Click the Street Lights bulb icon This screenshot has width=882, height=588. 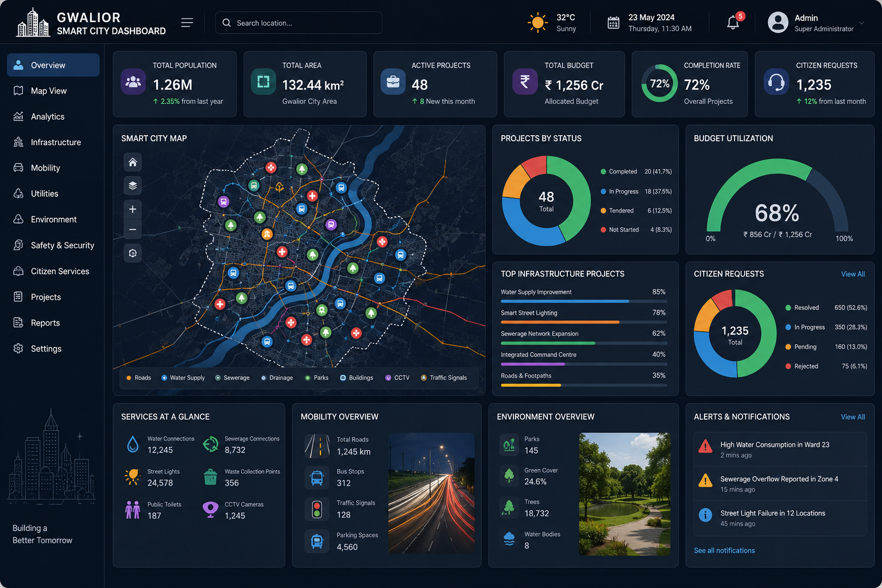(133, 476)
